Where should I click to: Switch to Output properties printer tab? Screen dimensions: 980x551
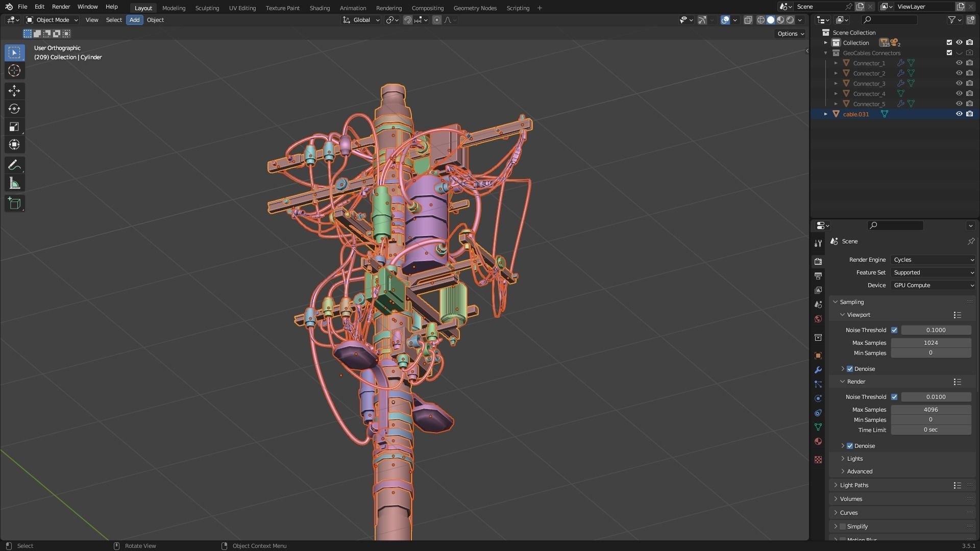click(818, 276)
